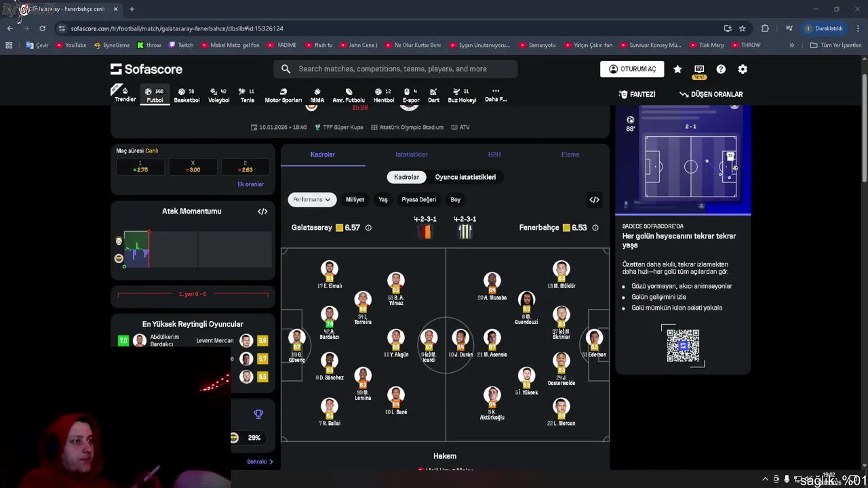Go to Sonraki player ranking

[x=260, y=462]
